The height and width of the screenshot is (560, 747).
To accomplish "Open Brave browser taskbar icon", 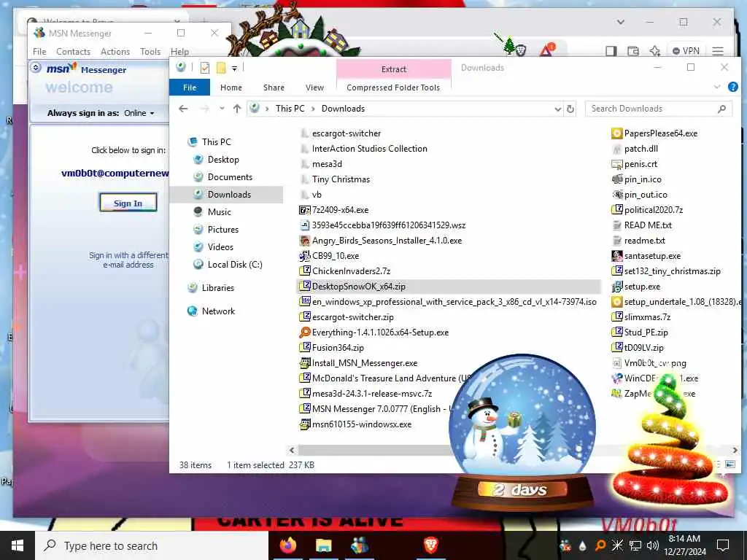I will pyautogui.click(x=430, y=545).
